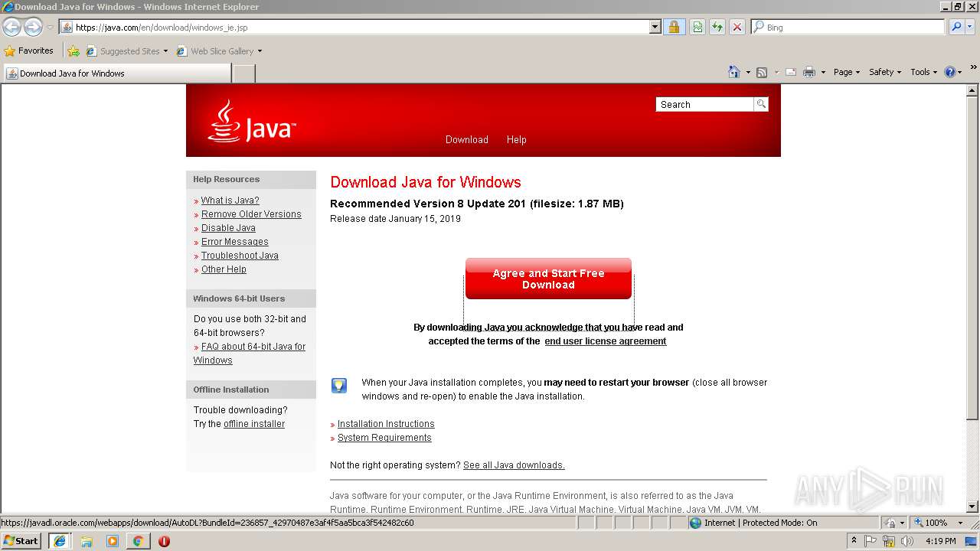Open the Error Messages link

(x=234, y=242)
